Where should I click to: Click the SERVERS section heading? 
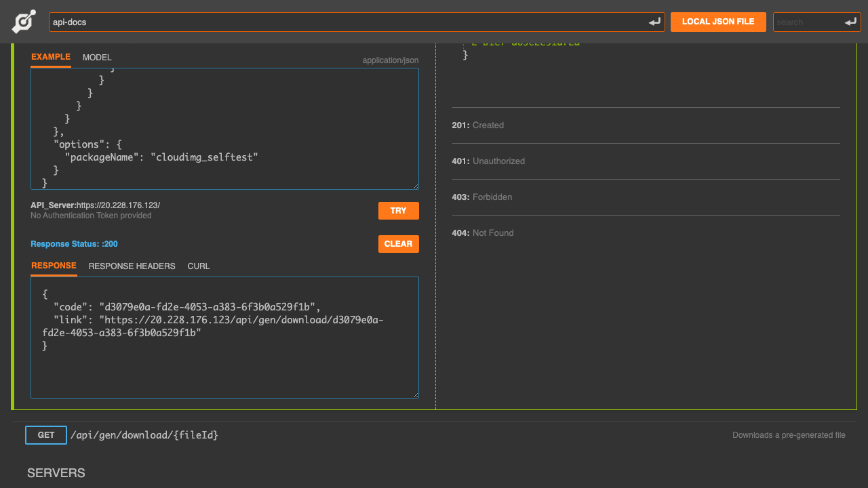pyautogui.click(x=56, y=473)
